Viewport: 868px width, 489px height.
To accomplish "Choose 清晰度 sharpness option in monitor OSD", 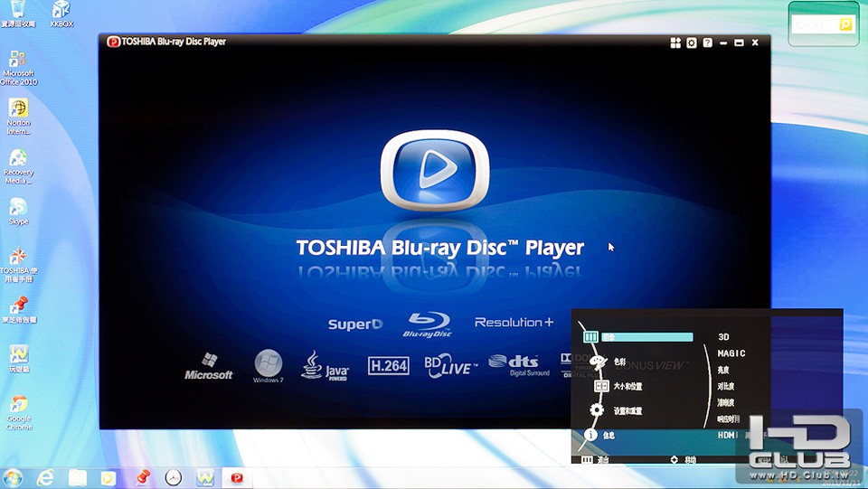I will (x=726, y=403).
